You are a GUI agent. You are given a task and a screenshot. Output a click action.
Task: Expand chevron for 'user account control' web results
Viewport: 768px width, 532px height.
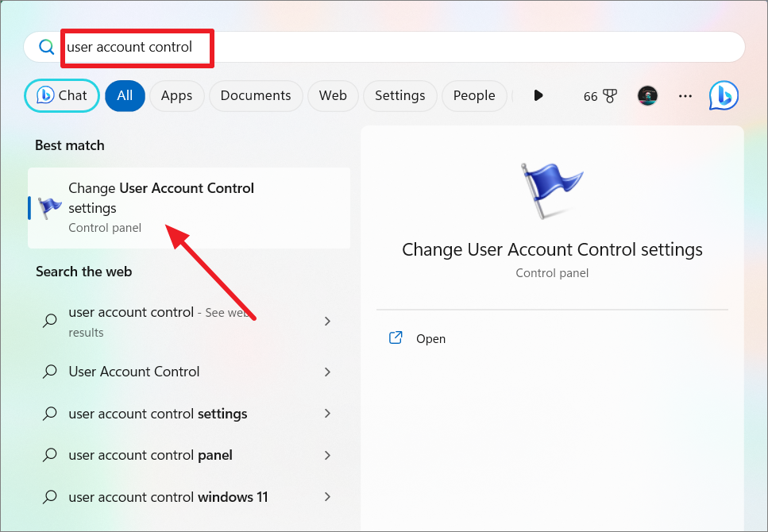pyautogui.click(x=328, y=322)
